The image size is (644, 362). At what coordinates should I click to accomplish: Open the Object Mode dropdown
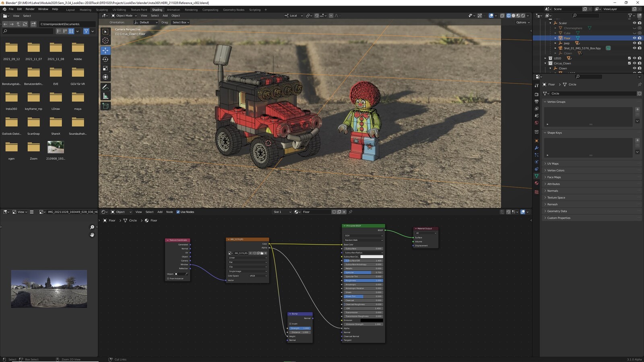124,16
